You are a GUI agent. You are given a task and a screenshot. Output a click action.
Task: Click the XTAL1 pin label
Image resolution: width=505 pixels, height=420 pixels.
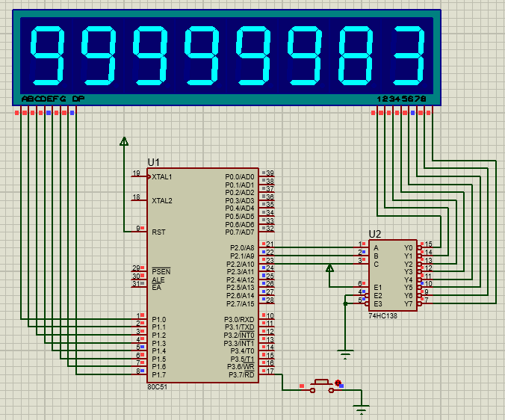coord(162,177)
